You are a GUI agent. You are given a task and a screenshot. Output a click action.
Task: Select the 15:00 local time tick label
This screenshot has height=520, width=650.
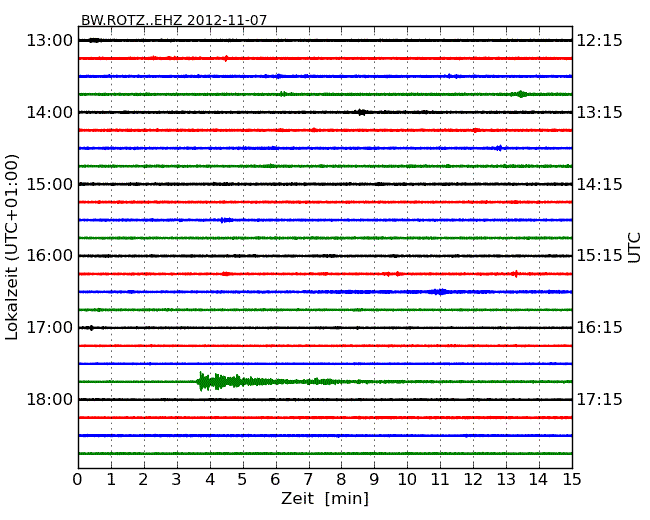point(50,184)
